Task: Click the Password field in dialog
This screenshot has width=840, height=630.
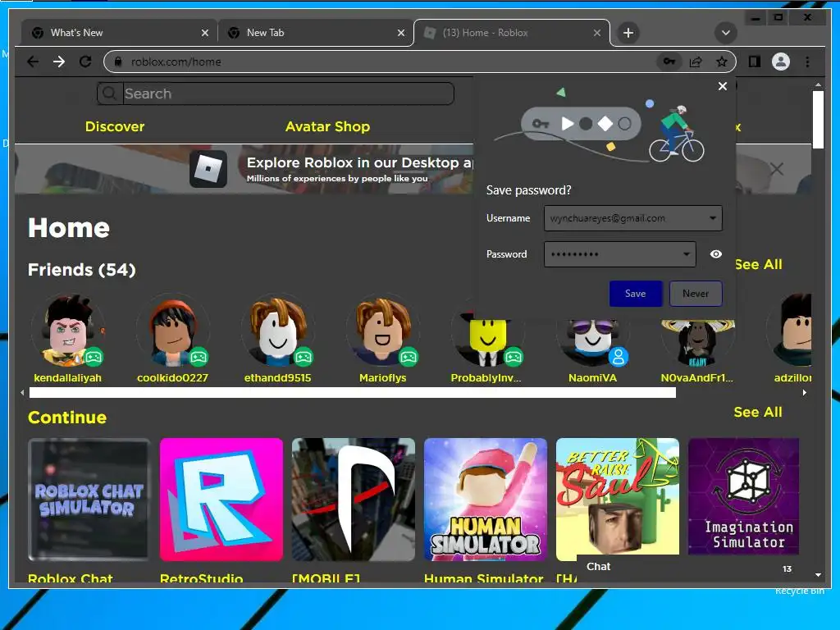Action: (x=620, y=254)
